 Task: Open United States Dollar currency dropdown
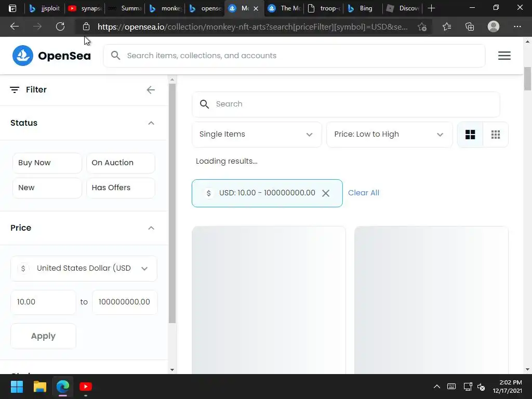(x=84, y=269)
